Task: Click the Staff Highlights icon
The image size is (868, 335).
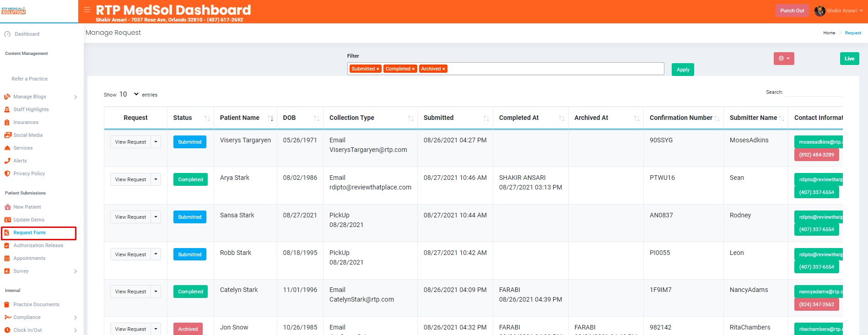Action: click(7, 109)
